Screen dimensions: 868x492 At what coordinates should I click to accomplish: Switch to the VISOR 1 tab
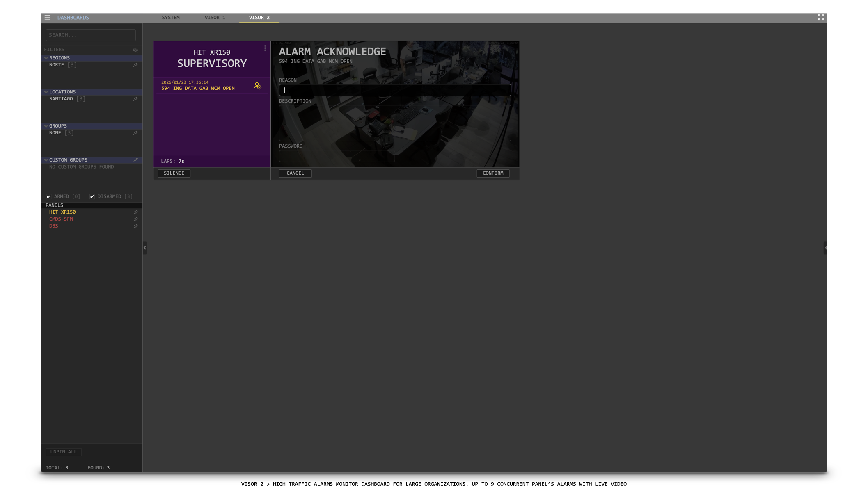click(215, 18)
